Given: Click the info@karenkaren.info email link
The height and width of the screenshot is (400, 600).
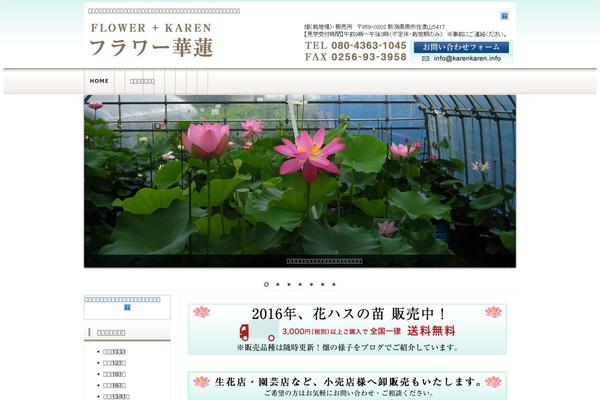Looking at the screenshot, I should click(x=467, y=59).
